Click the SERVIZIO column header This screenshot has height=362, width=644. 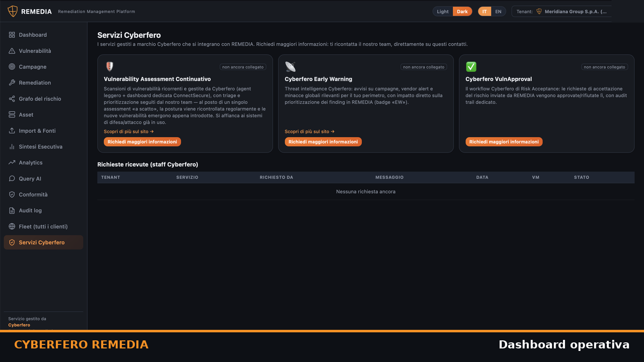point(187,177)
